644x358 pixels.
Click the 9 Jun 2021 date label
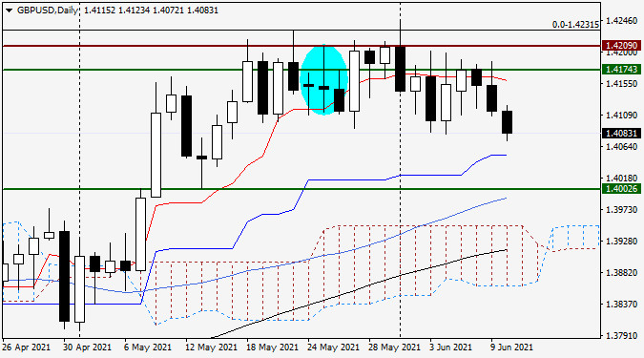[x=511, y=347]
